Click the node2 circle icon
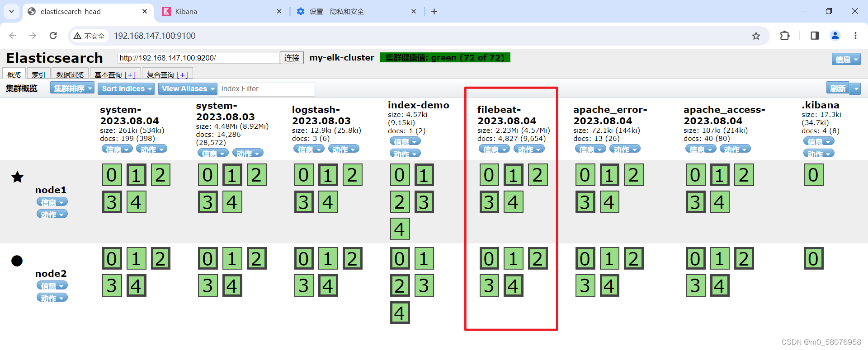The height and width of the screenshot is (350, 868). [17, 261]
